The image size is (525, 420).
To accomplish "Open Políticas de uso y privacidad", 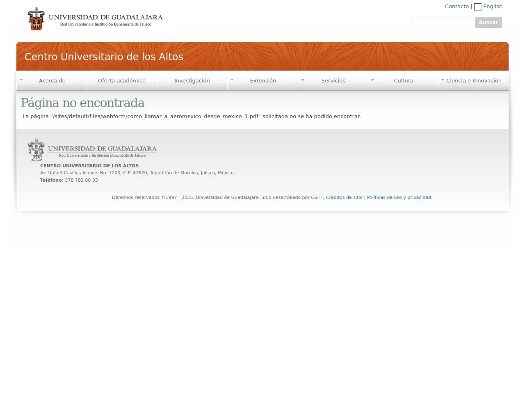I will (399, 197).
